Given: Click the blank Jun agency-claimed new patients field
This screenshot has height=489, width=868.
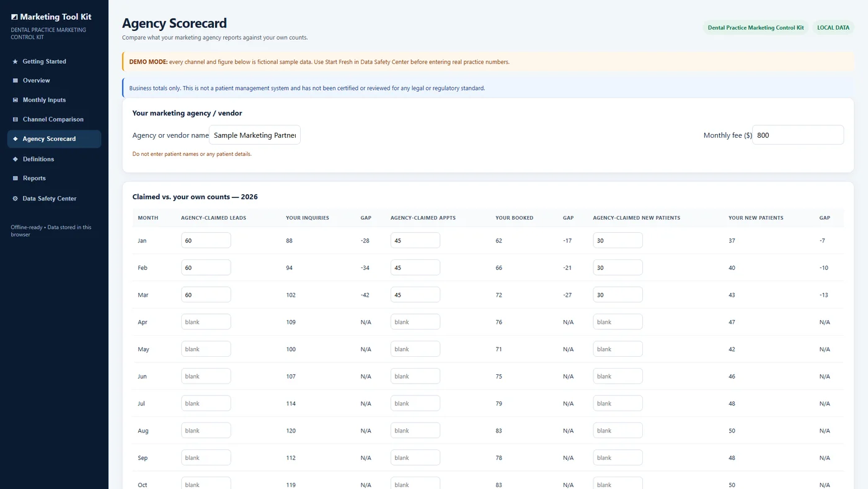Looking at the screenshot, I should pyautogui.click(x=618, y=377).
